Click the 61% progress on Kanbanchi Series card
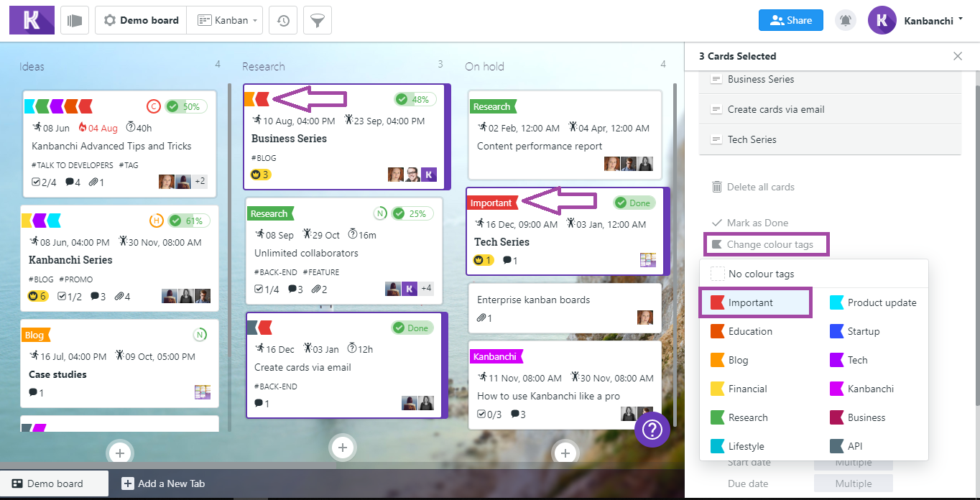Screen dimensions: 980x500 click(189, 221)
